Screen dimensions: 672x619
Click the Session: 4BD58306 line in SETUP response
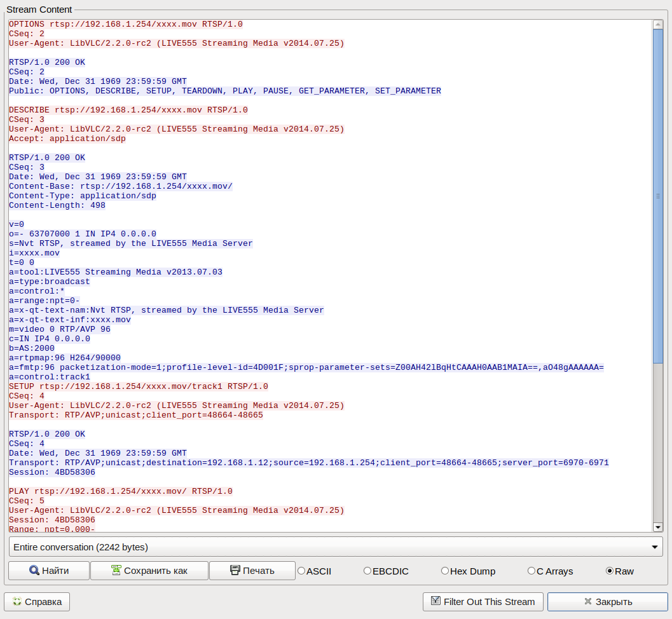click(52, 472)
